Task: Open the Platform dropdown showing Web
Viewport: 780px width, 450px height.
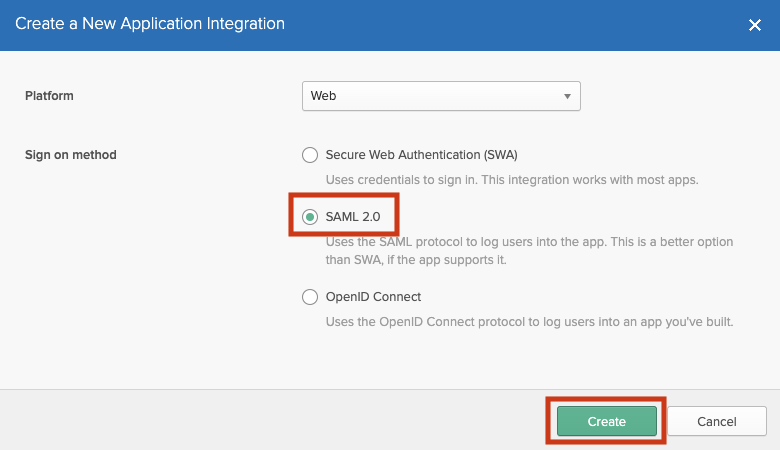Action: (x=441, y=96)
